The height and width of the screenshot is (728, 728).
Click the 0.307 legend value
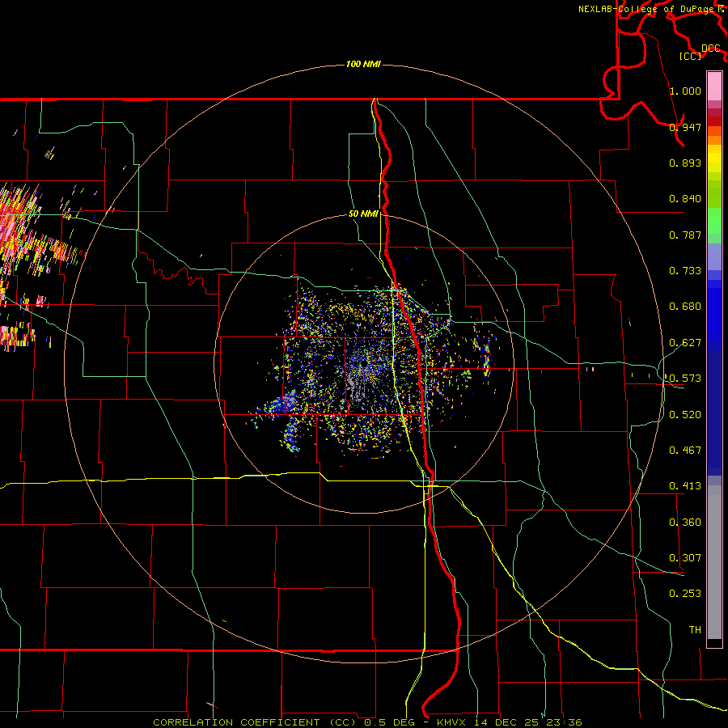[685, 558]
